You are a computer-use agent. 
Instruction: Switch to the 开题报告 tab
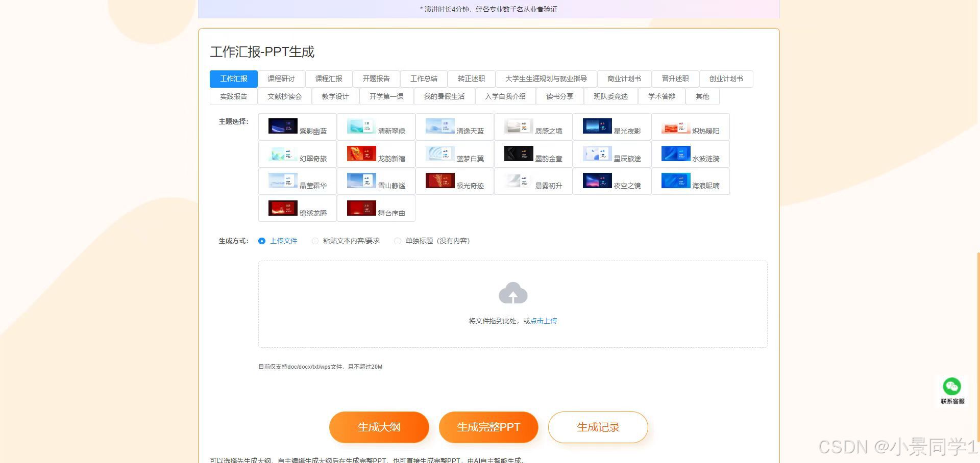click(x=376, y=79)
